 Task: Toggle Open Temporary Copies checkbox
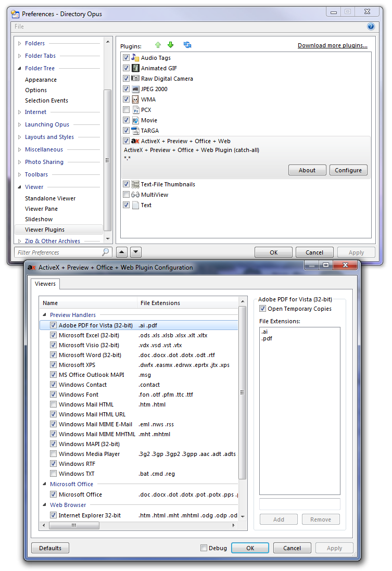(262, 309)
